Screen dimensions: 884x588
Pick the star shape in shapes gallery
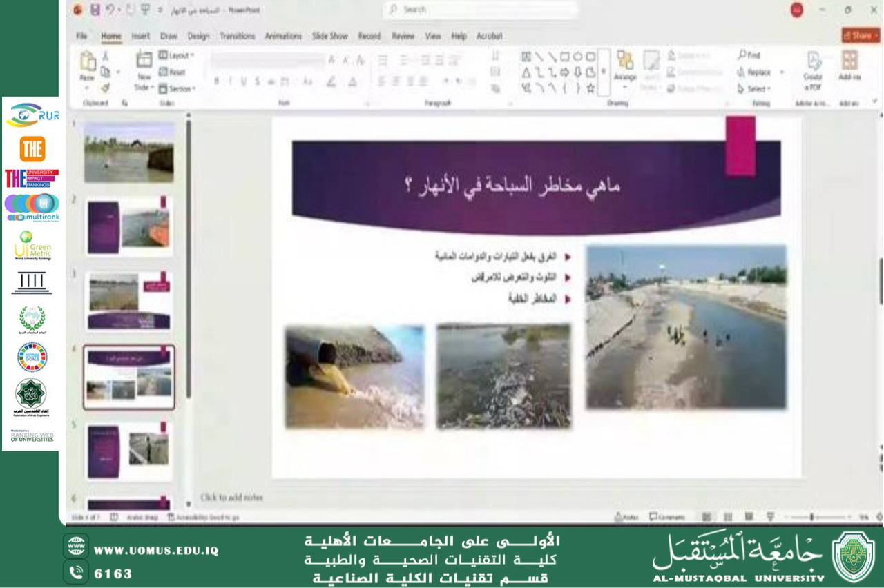point(590,88)
